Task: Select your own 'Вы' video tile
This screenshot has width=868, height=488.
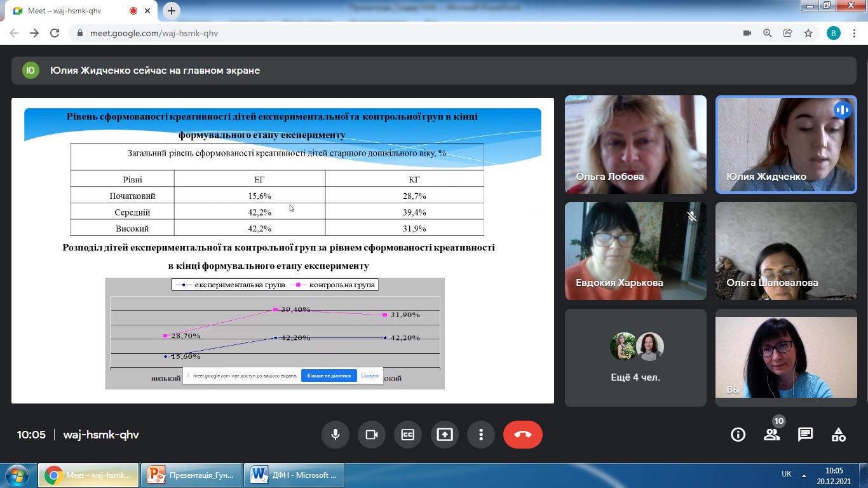Action: pyautogui.click(x=786, y=358)
